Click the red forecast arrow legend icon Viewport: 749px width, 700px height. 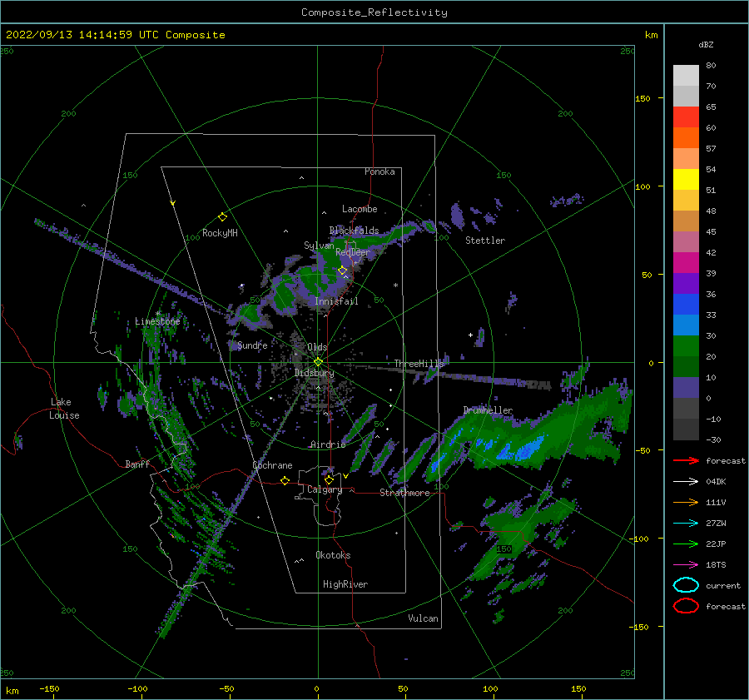[x=686, y=460]
